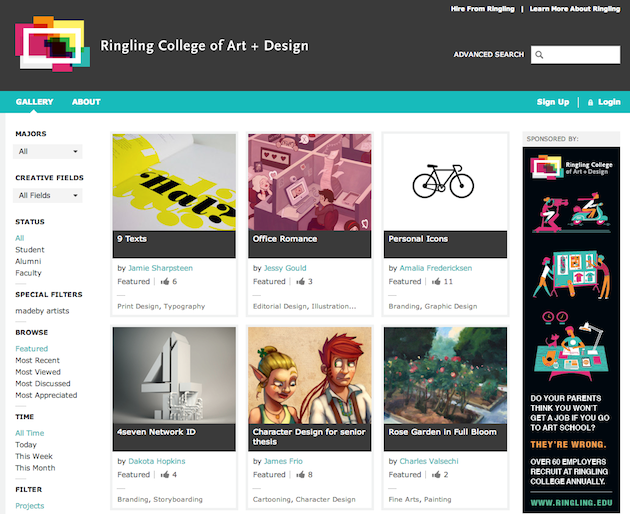The width and height of the screenshot is (630, 514).
Task: Click author Jessy Gould
Action: (x=285, y=268)
